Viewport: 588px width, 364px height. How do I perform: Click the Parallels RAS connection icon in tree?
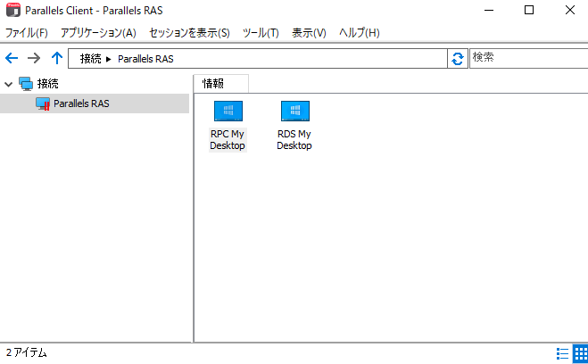click(43, 103)
